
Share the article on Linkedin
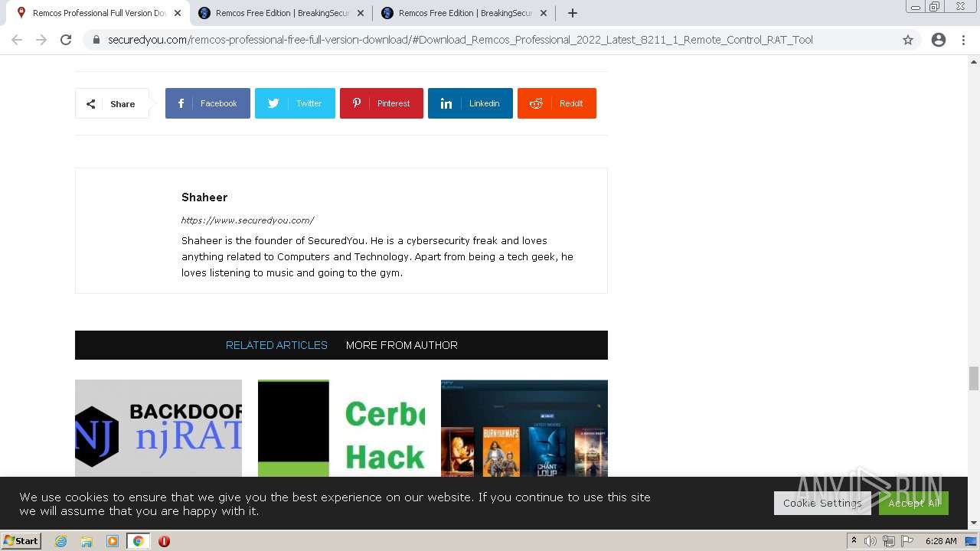tap(470, 103)
